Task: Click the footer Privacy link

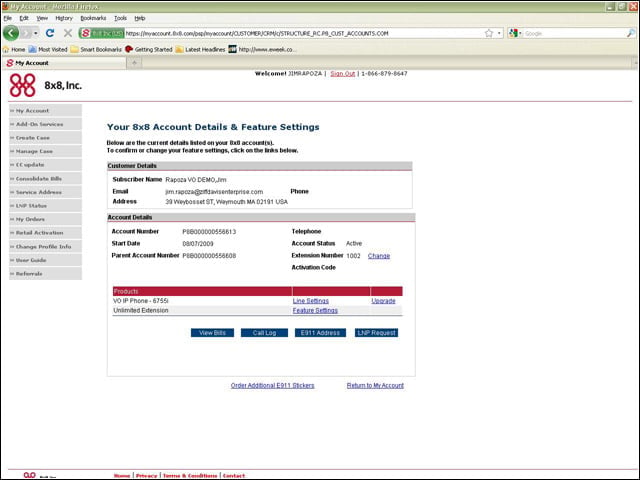Action: 147,476
